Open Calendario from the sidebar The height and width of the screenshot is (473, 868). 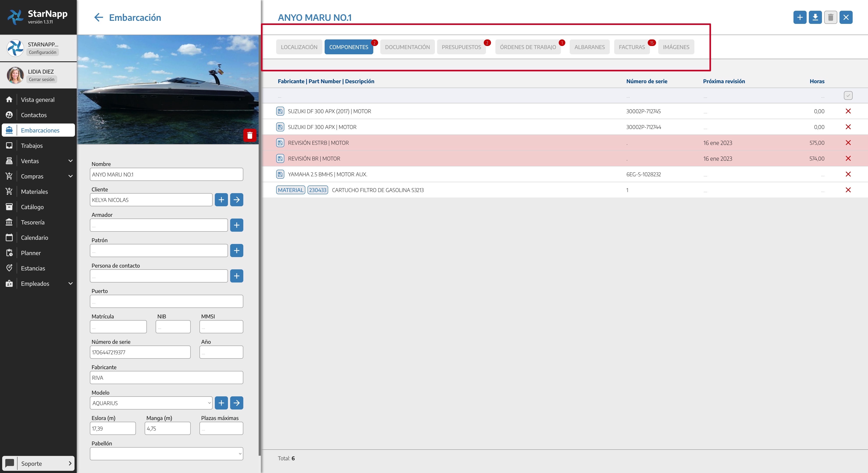[34, 238]
